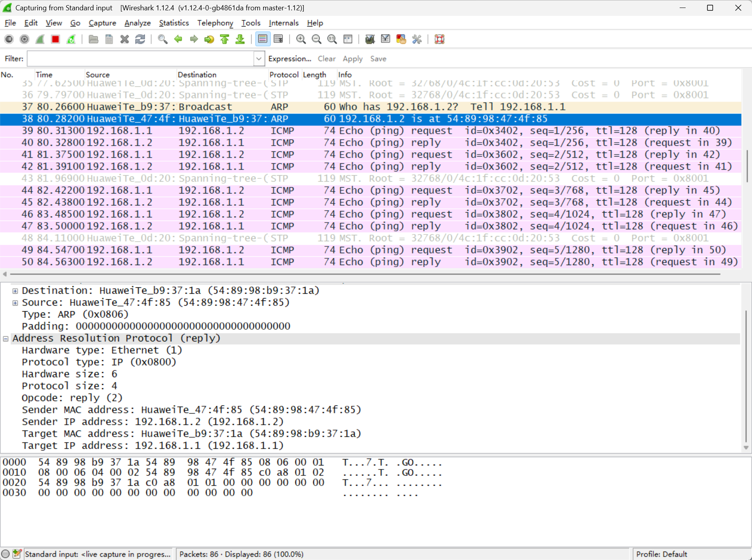Click the Expression... filter button
Image resolution: width=752 pixels, height=560 pixels.
pos(290,59)
